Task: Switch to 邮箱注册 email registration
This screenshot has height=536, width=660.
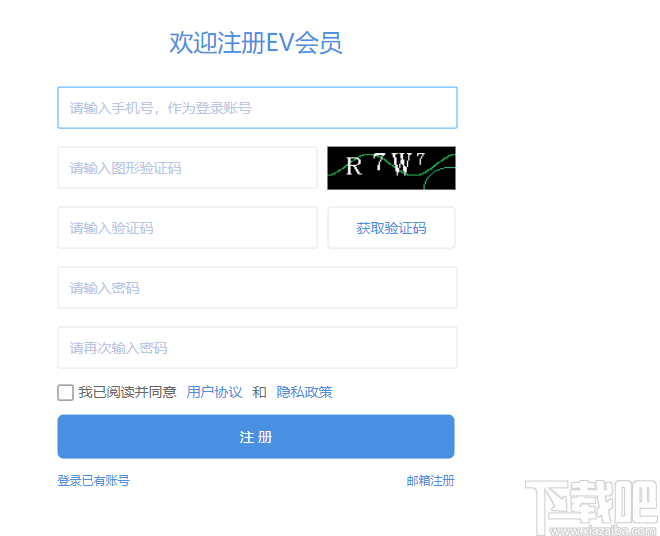Action: [430, 480]
